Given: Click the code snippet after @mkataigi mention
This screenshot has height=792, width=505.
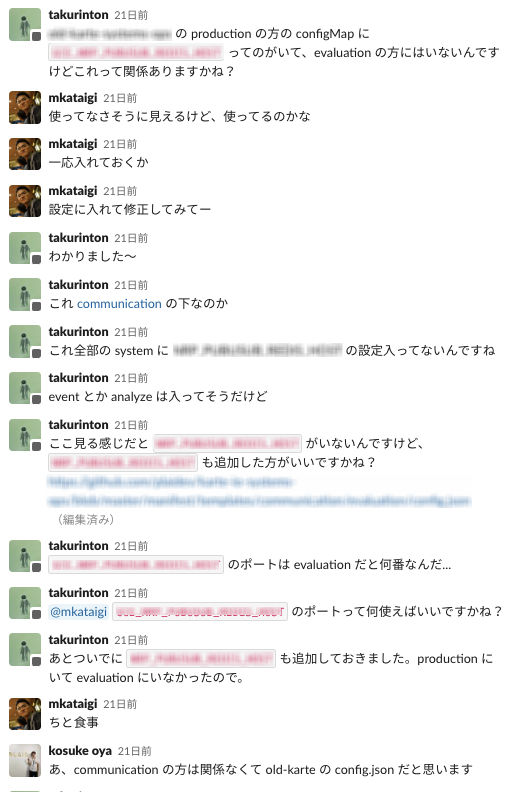Looking at the screenshot, I should (199, 612).
